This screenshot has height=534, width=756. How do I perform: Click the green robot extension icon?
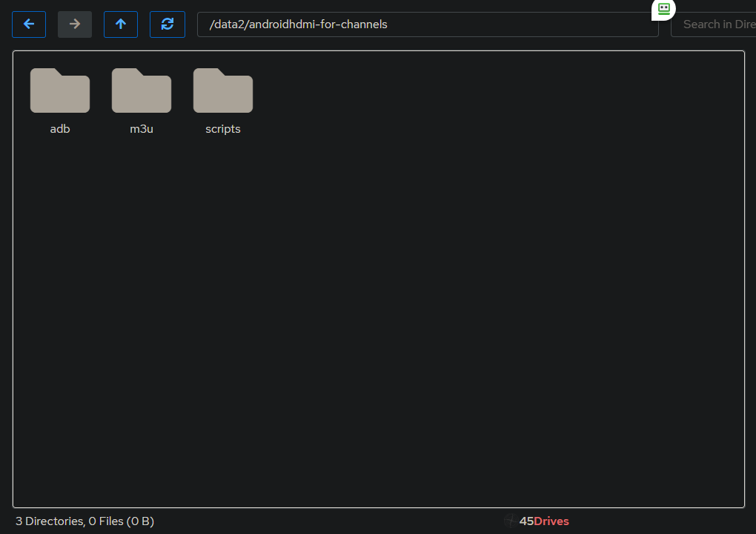(x=663, y=9)
